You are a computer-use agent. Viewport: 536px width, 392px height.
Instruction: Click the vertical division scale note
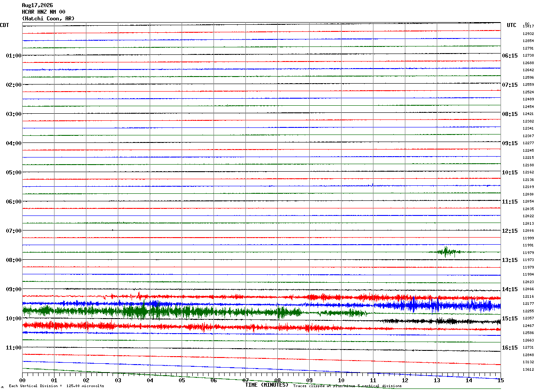pos(56,386)
